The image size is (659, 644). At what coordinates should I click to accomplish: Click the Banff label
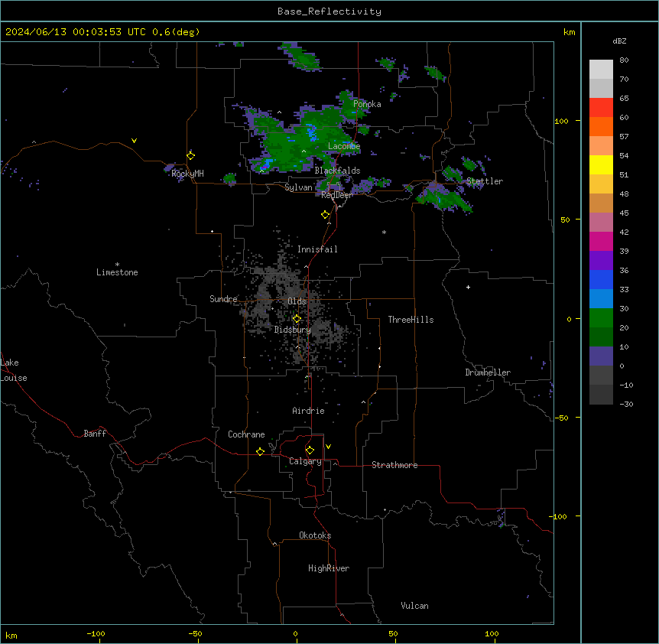[95, 434]
